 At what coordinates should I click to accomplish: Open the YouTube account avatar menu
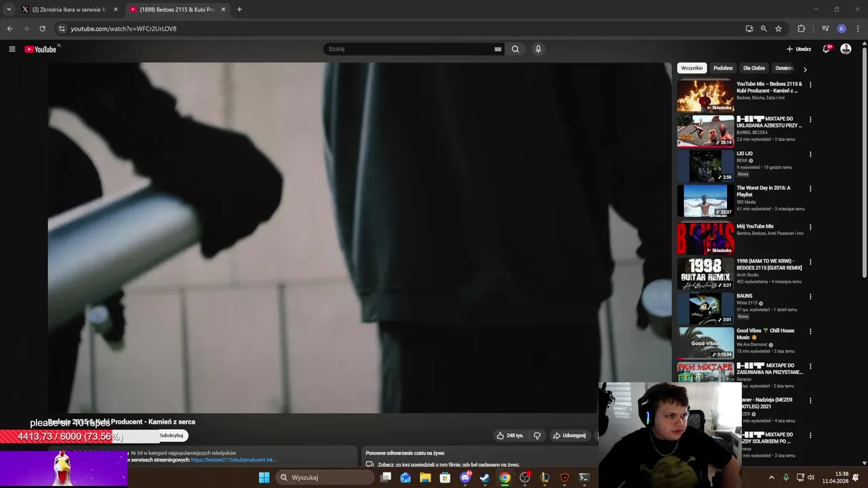coord(846,49)
